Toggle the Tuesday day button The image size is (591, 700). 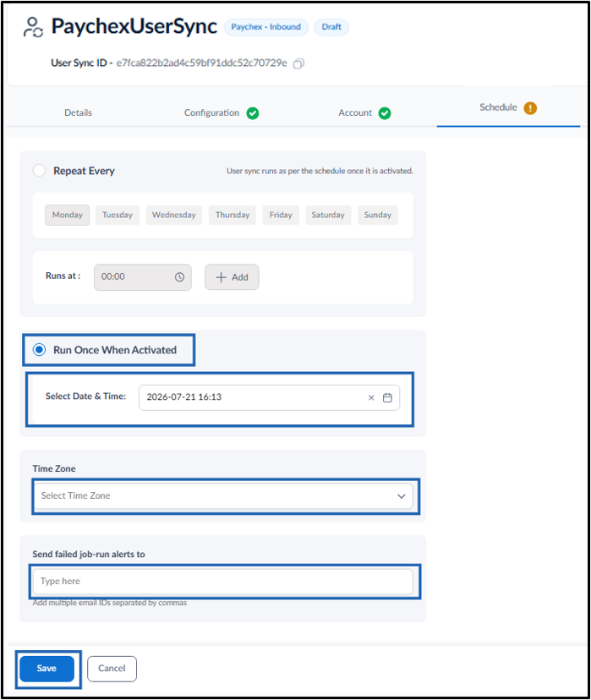[x=118, y=216]
